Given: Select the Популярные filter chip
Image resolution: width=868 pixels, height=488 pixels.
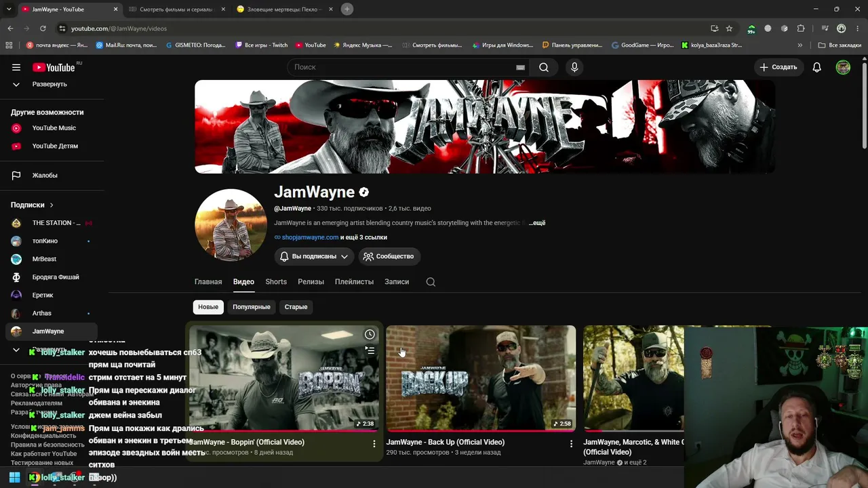Looking at the screenshot, I should pyautogui.click(x=252, y=307).
